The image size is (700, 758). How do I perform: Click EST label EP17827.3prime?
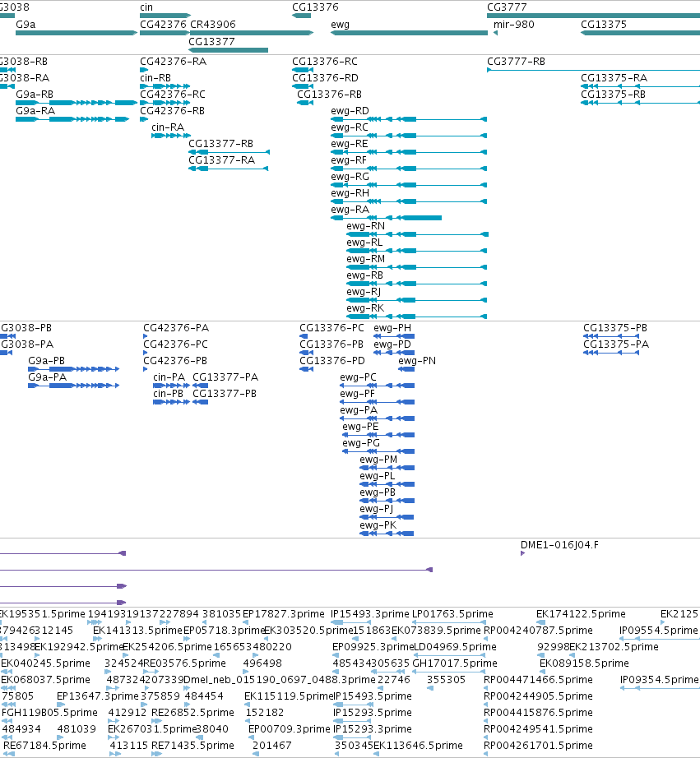tap(284, 614)
